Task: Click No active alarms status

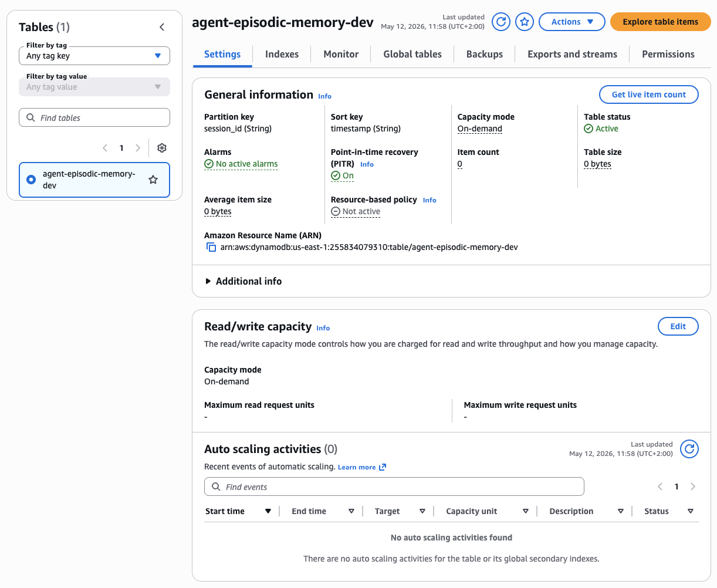Action: coord(241,164)
